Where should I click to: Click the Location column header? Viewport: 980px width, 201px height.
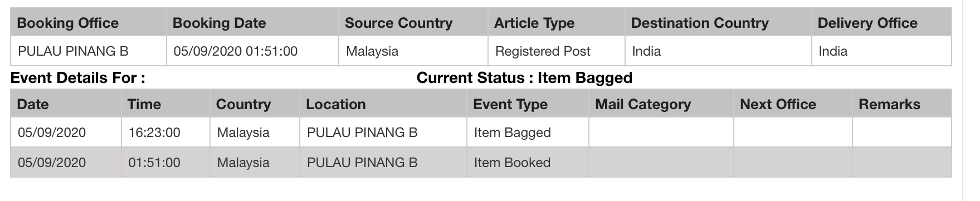383,104
